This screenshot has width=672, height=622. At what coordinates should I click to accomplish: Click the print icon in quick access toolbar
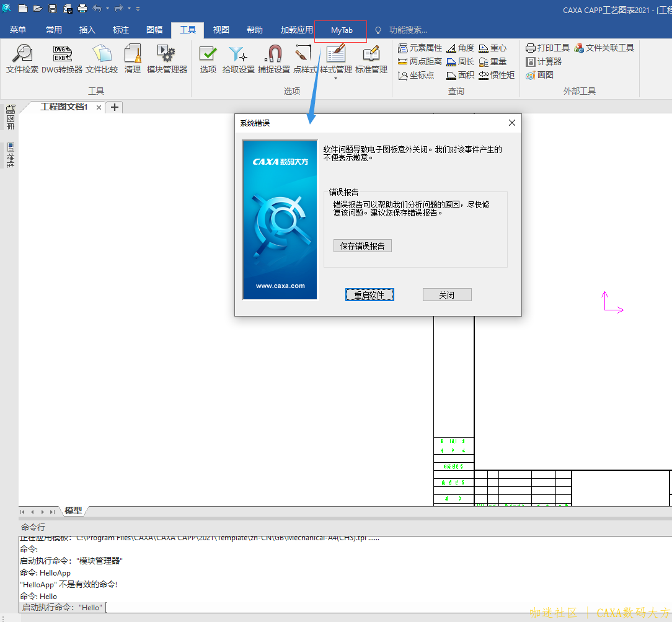(82, 8)
